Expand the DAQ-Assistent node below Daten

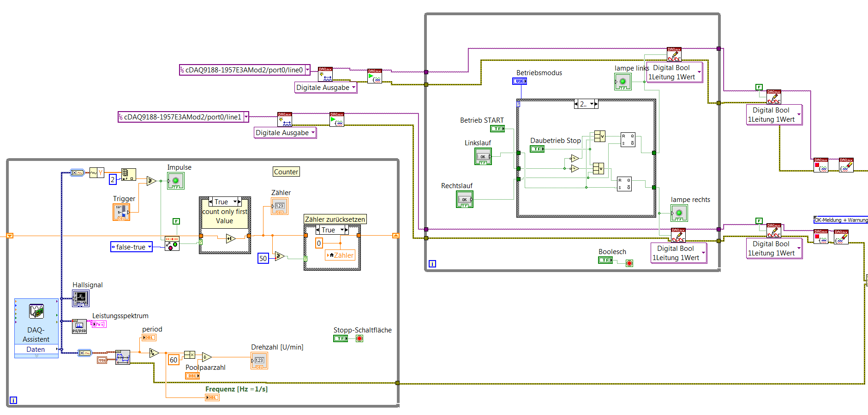click(x=36, y=356)
